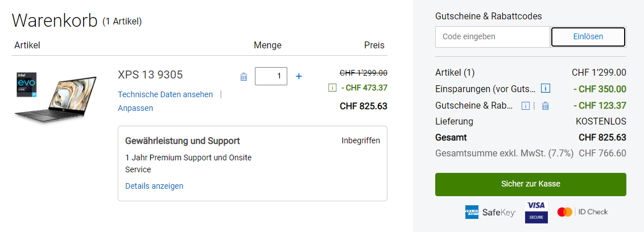Click the American Express SafeKey logo
This screenshot has height=232, width=644.
tap(490, 213)
